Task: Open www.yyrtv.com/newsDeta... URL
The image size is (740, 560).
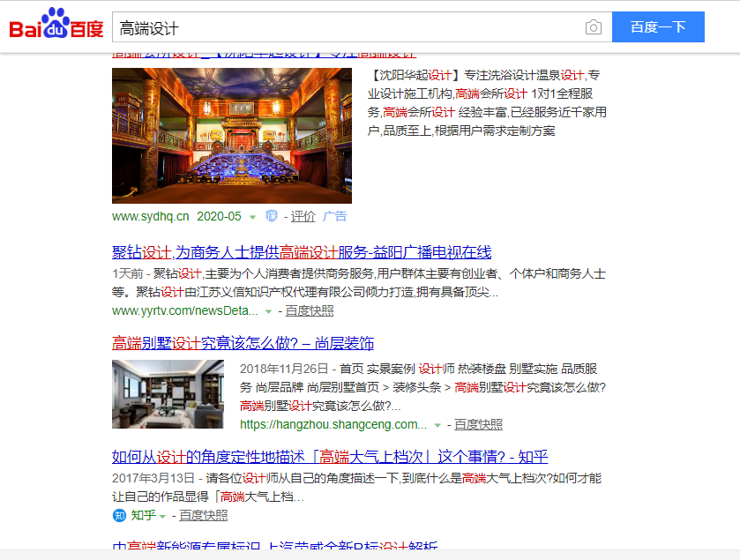Action: [185, 311]
